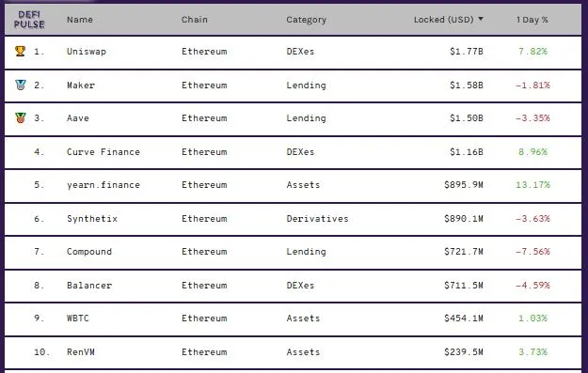The image size is (588, 373).
Task: Open the RenVM project link
Action: (81, 352)
